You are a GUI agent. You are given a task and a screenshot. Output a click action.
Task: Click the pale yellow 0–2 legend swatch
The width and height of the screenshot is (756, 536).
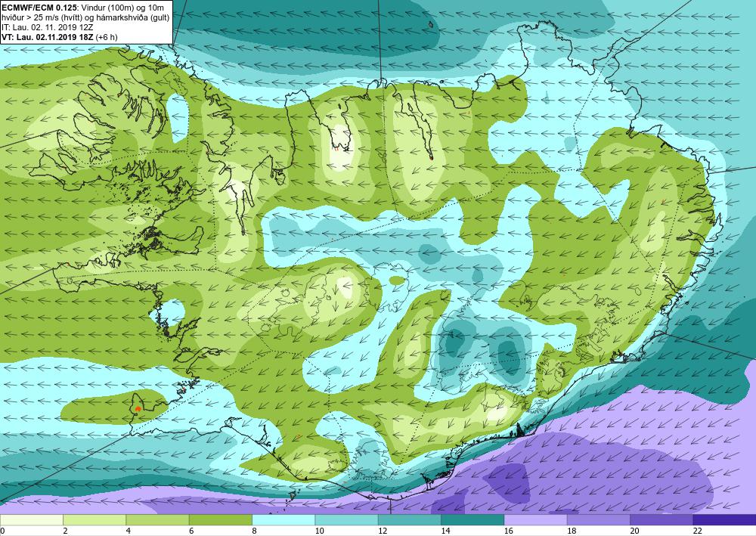click(32, 520)
